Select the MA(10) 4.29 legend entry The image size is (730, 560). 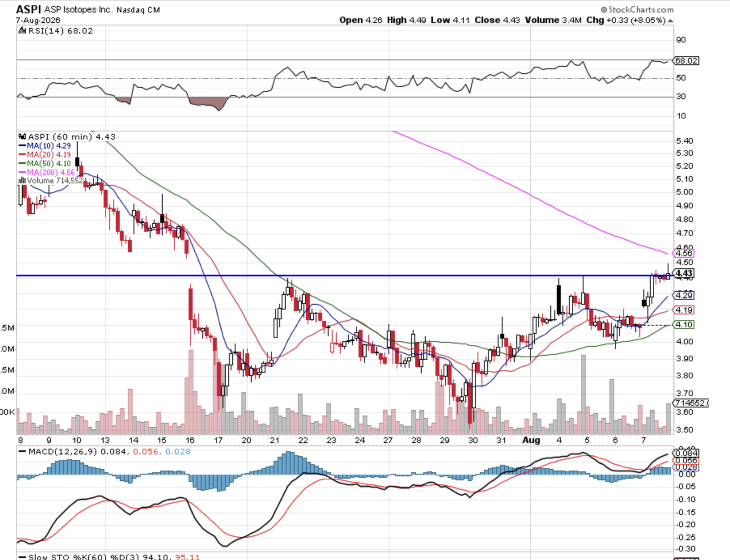coord(45,146)
